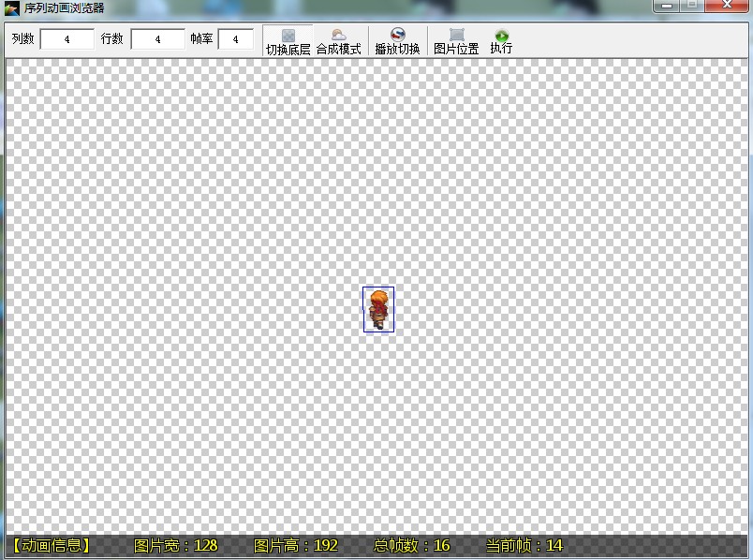753x560 pixels.
Task: Minimize the 序列动画浏览器 window
Action: [667, 6]
